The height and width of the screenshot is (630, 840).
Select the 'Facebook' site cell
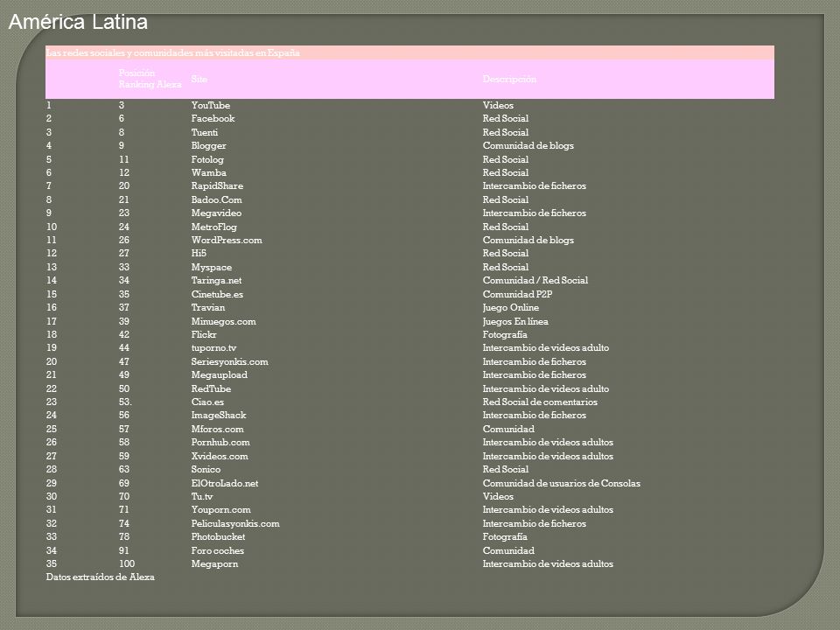pyautogui.click(x=213, y=118)
